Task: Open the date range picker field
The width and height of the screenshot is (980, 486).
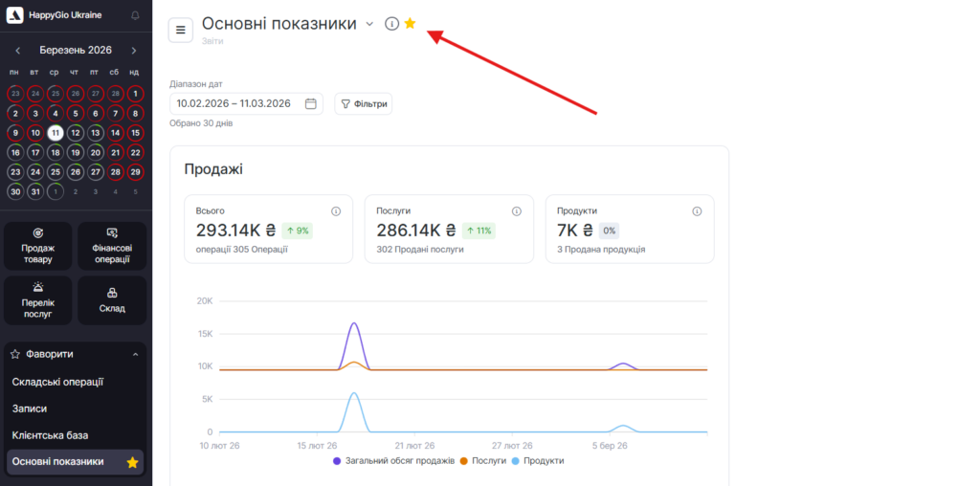Action: (x=234, y=103)
